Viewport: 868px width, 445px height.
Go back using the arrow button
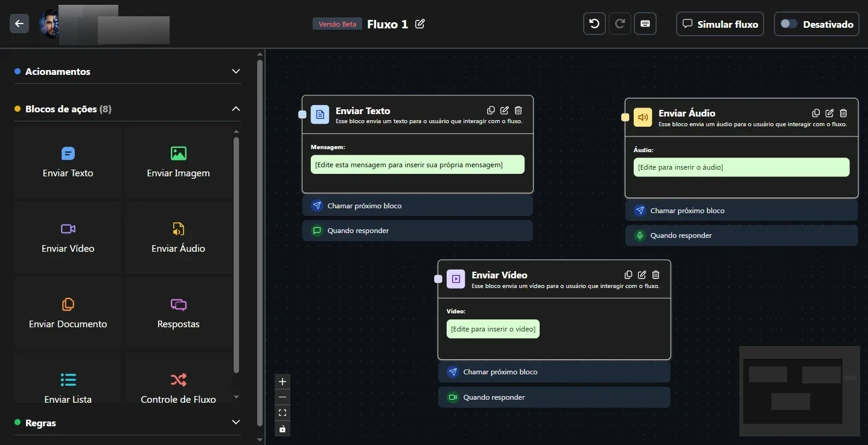point(19,24)
